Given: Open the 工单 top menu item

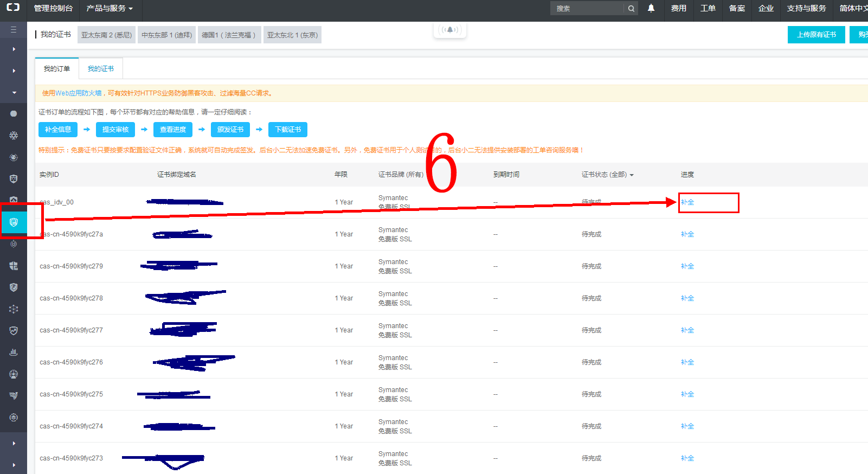Looking at the screenshot, I should click(708, 8).
